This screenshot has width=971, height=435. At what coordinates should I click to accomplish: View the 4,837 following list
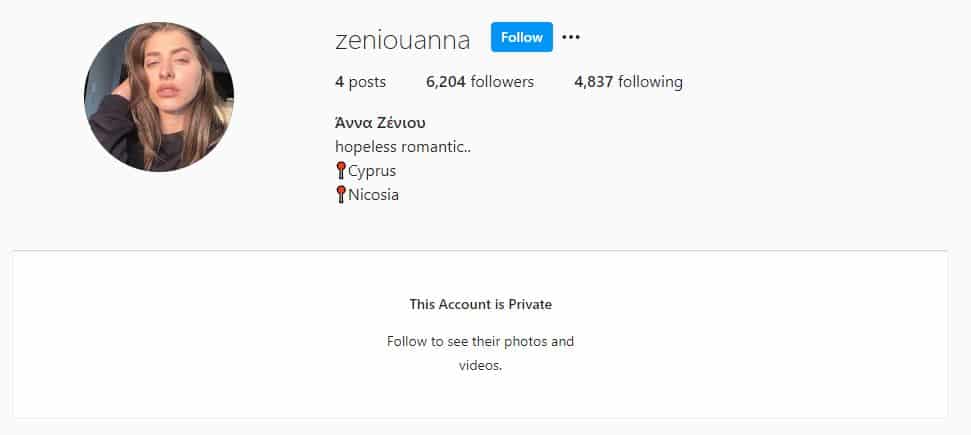click(x=629, y=82)
